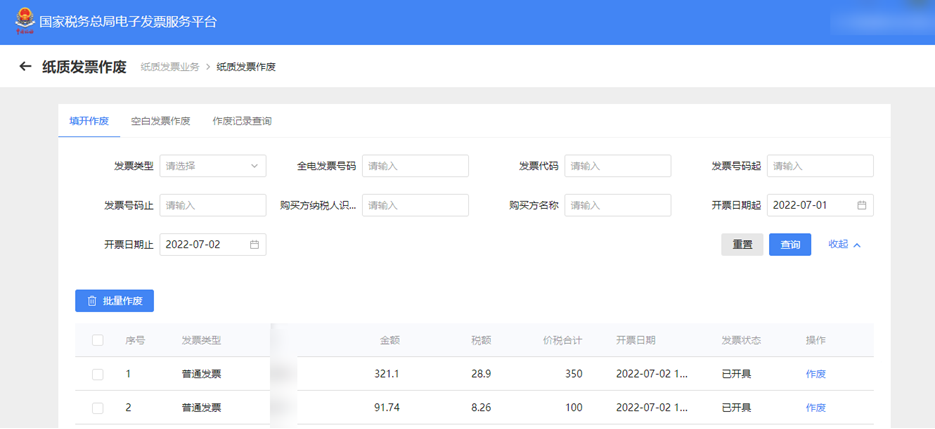This screenshot has height=429, width=935.
Task: Focus the 购买方名称 input field
Action: [x=618, y=205]
